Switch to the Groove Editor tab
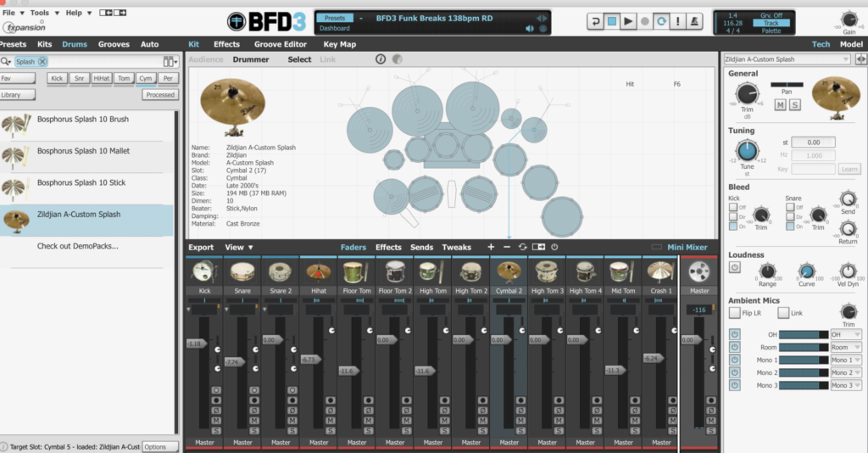868x453 pixels. 281,44
